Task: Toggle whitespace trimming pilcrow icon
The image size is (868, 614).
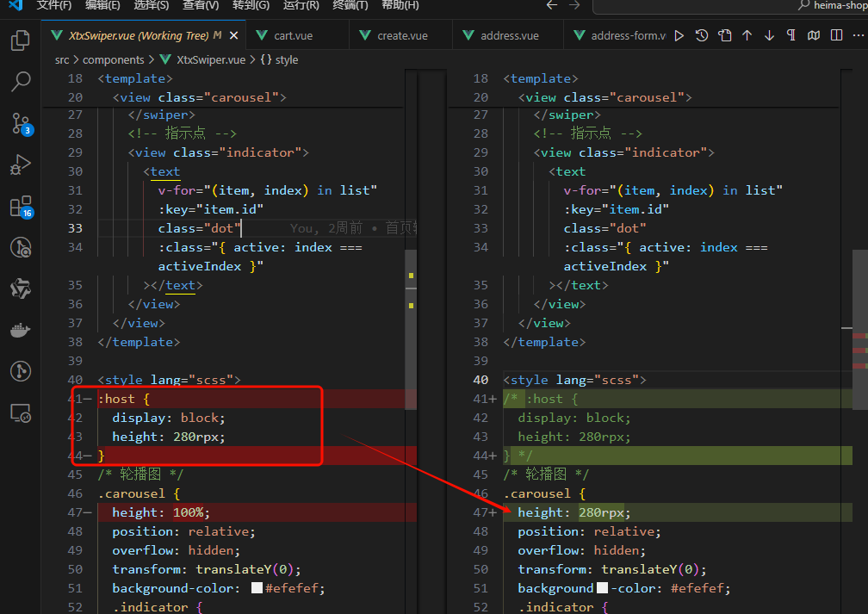Action: coord(791,35)
